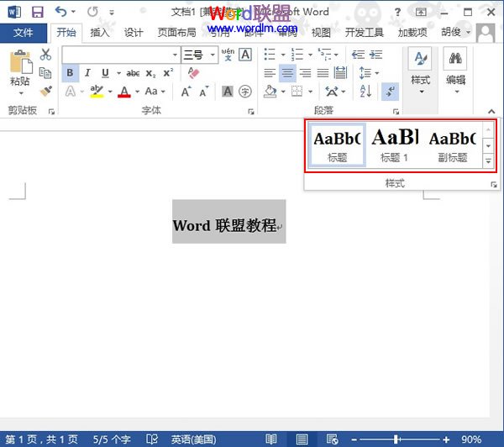Open the highlight color dropdown arrow
Screen dimensions: 504x447
click(x=110, y=92)
